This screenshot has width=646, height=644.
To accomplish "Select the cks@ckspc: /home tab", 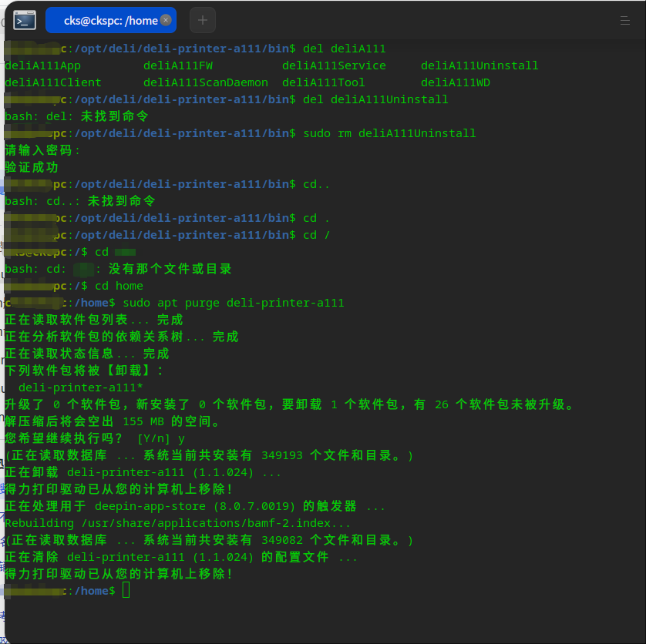I will [111, 20].
